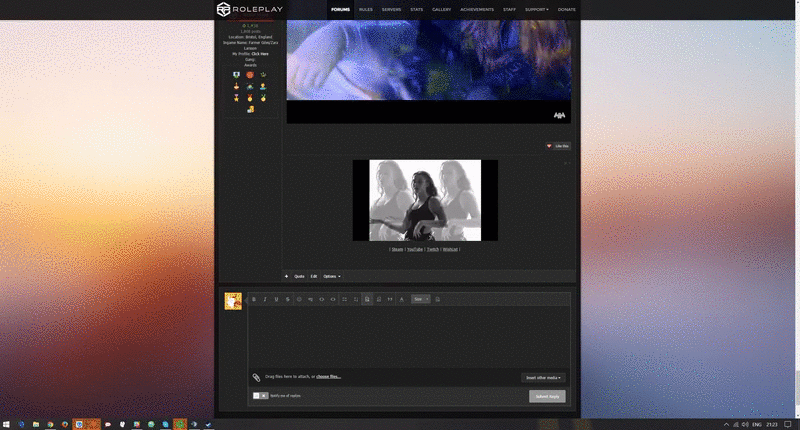Click the heart Like this button
The height and width of the screenshot is (430, 800).
coord(558,146)
